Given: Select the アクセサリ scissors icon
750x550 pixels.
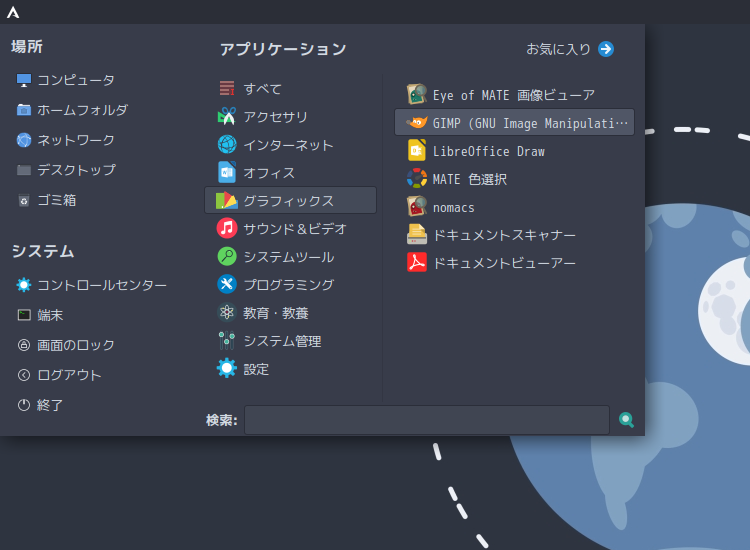Looking at the screenshot, I should point(227,116).
